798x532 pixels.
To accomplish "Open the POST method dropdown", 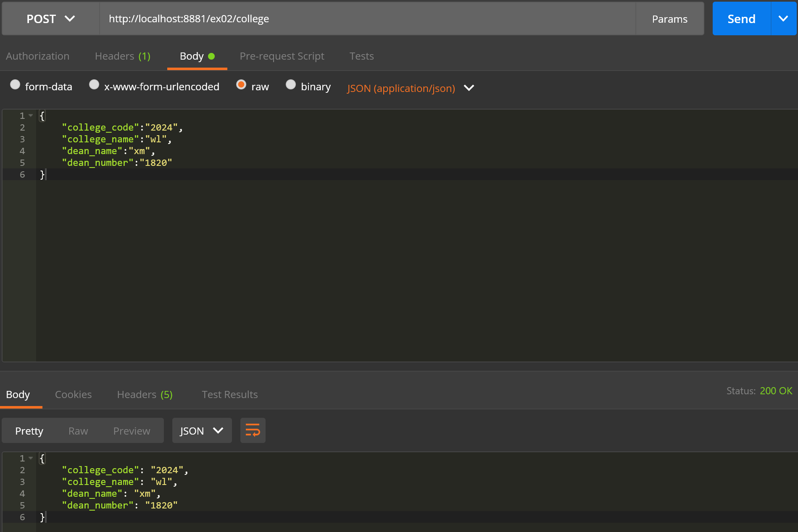I will coord(51,19).
